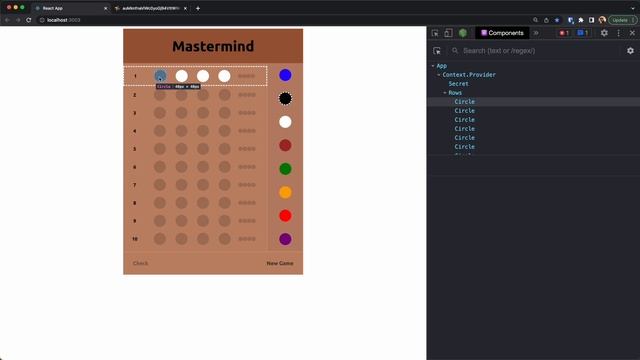Select the orange color peg

285,192
